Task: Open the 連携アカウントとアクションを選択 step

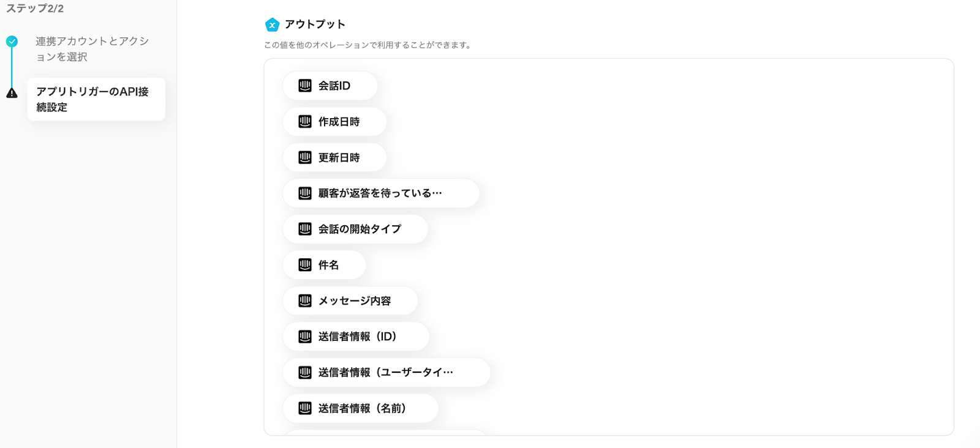Action: [x=92, y=49]
